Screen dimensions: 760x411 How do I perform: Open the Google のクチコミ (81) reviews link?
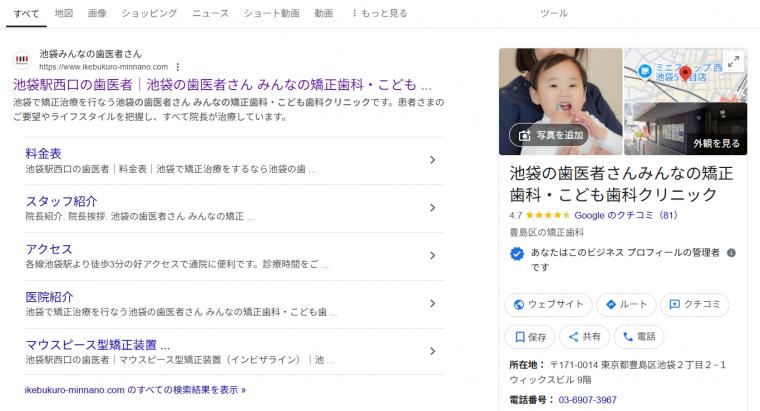(626, 215)
